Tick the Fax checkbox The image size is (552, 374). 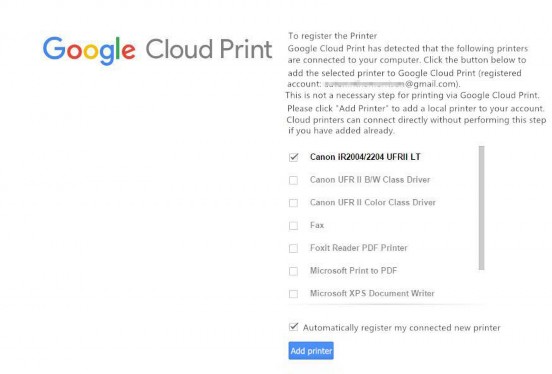(293, 225)
